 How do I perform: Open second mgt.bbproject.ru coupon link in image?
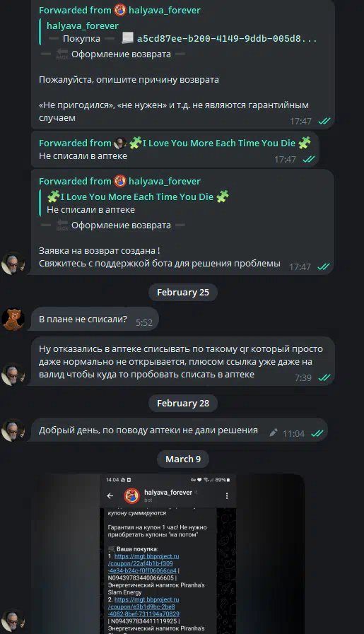coord(143,606)
